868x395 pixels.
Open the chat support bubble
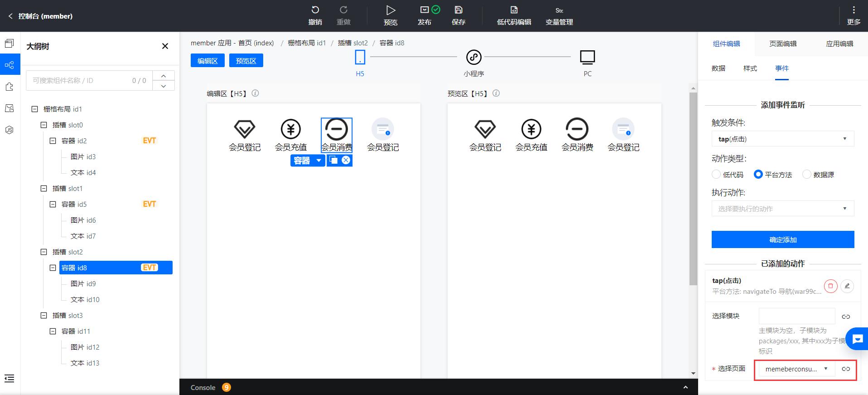click(x=857, y=339)
